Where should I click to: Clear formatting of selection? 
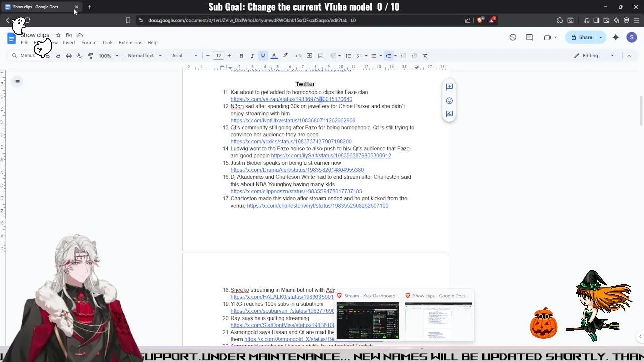tap(425, 56)
